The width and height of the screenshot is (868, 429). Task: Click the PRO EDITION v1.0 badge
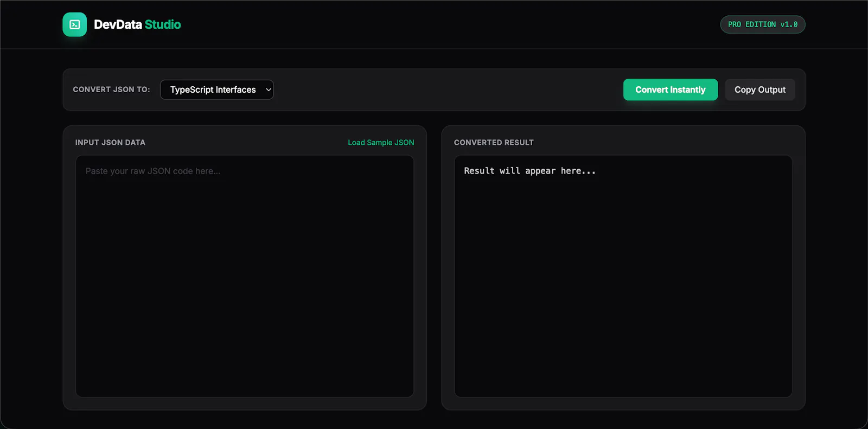coord(762,24)
